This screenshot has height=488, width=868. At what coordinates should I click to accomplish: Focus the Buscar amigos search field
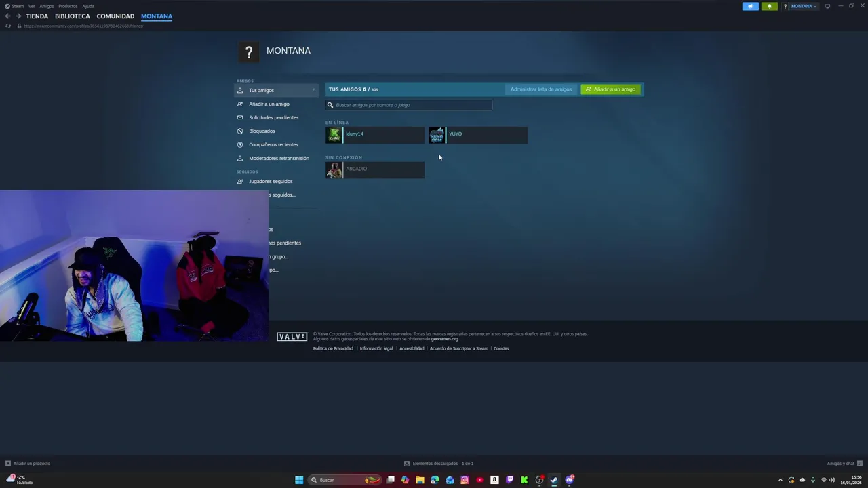pos(409,105)
